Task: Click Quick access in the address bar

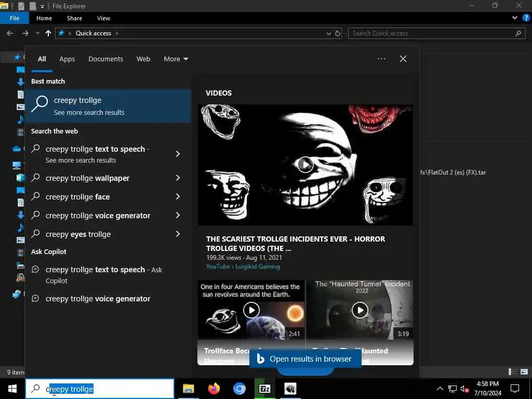Action: [x=94, y=33]
